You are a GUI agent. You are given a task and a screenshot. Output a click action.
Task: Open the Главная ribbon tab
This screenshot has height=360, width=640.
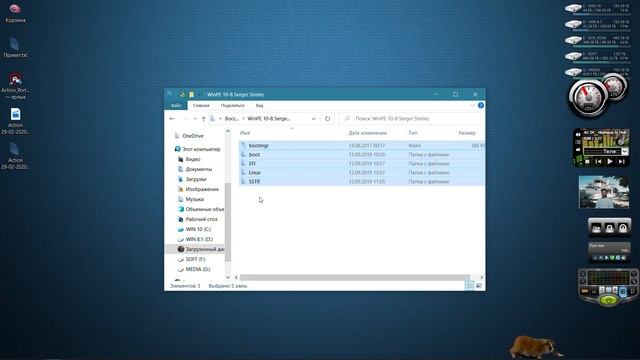[x=201, y=105]
